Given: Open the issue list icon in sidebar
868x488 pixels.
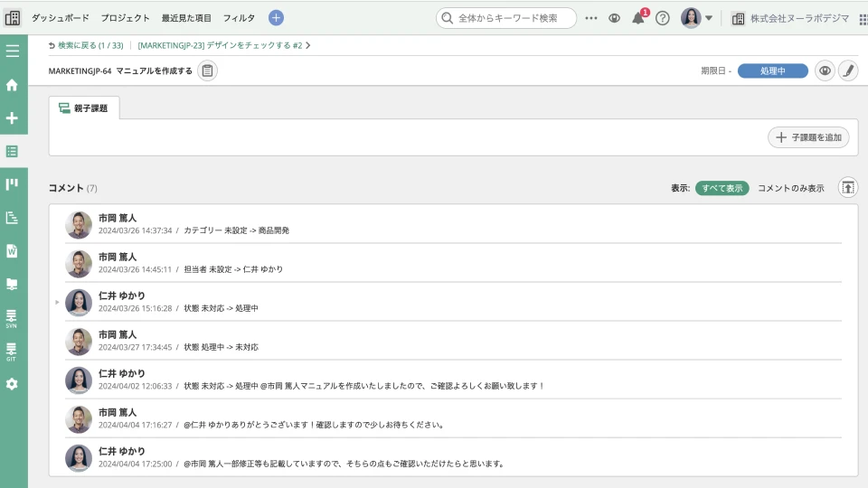Looking at the screenshot, I should [x=12, y=151].
